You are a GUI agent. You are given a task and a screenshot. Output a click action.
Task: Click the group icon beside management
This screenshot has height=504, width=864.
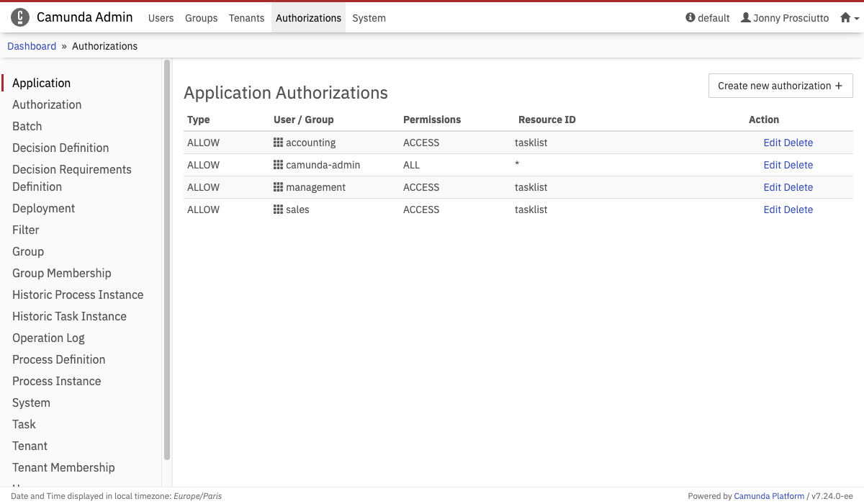[x=278, y=187]
